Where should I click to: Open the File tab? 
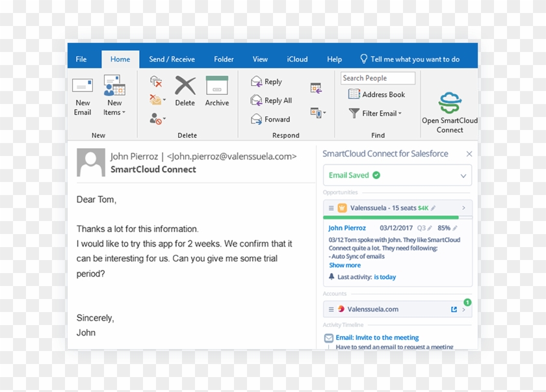click(81, 59)
